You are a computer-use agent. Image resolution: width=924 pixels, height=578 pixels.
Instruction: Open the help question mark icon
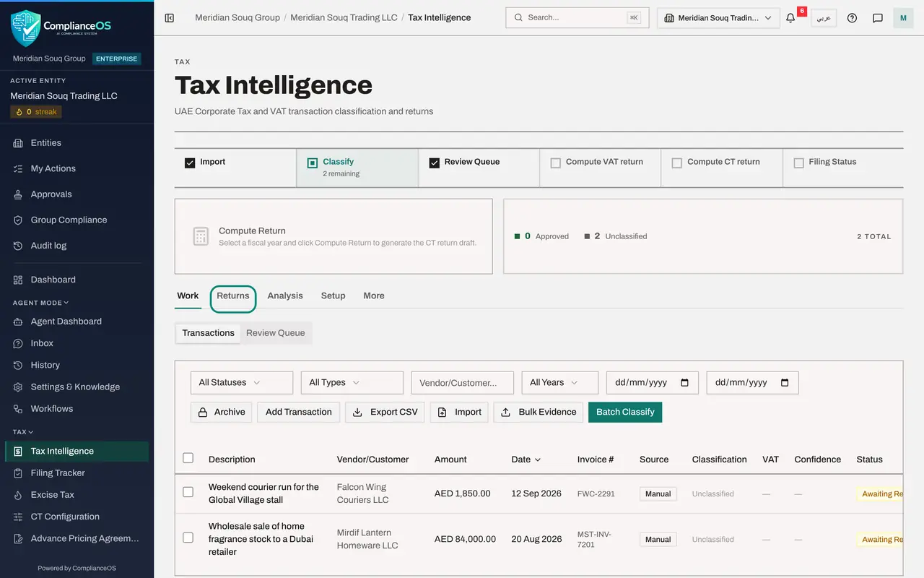(852, 18)
